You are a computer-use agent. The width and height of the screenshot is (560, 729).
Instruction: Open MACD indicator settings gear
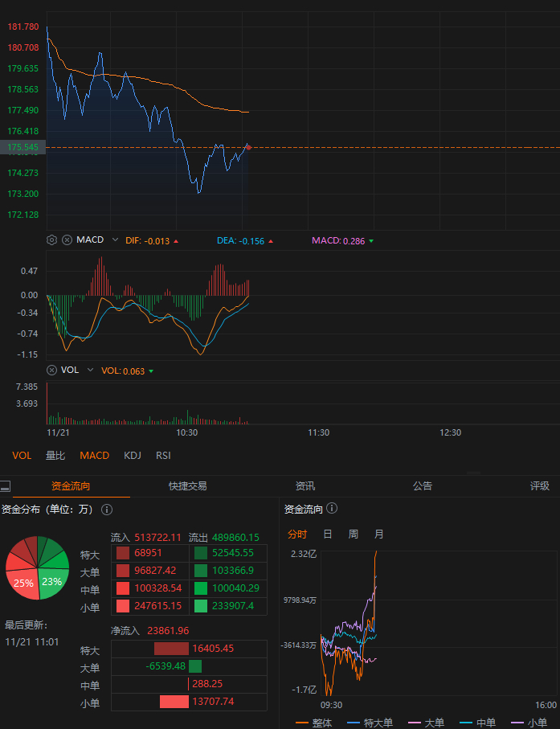click(52, 240)
